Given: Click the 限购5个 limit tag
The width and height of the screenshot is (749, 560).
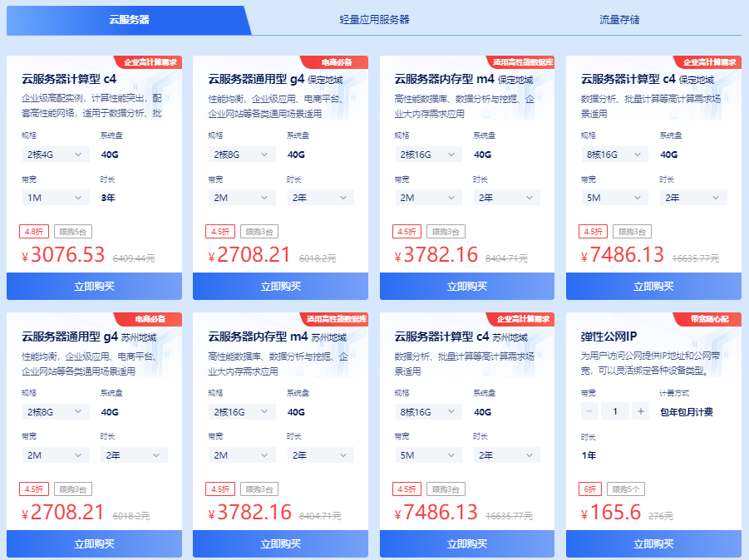Looking at the screenshot, I should pos(626,489).
